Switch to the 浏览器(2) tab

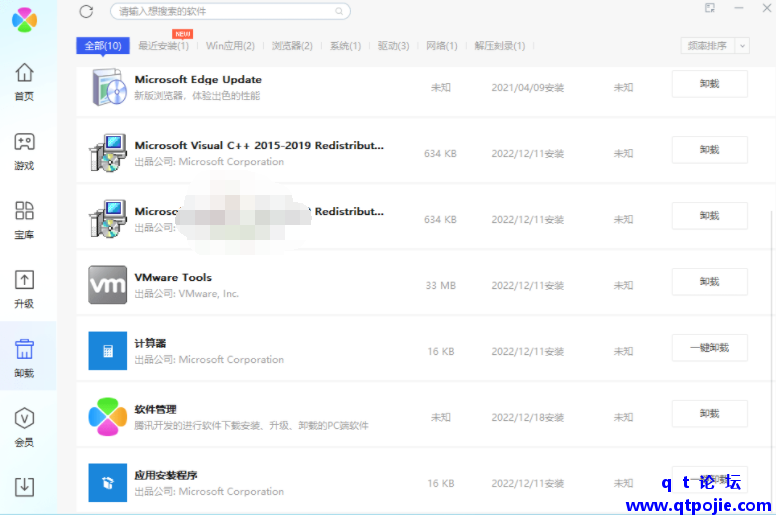pyautogui.click(x=292, y=46)
